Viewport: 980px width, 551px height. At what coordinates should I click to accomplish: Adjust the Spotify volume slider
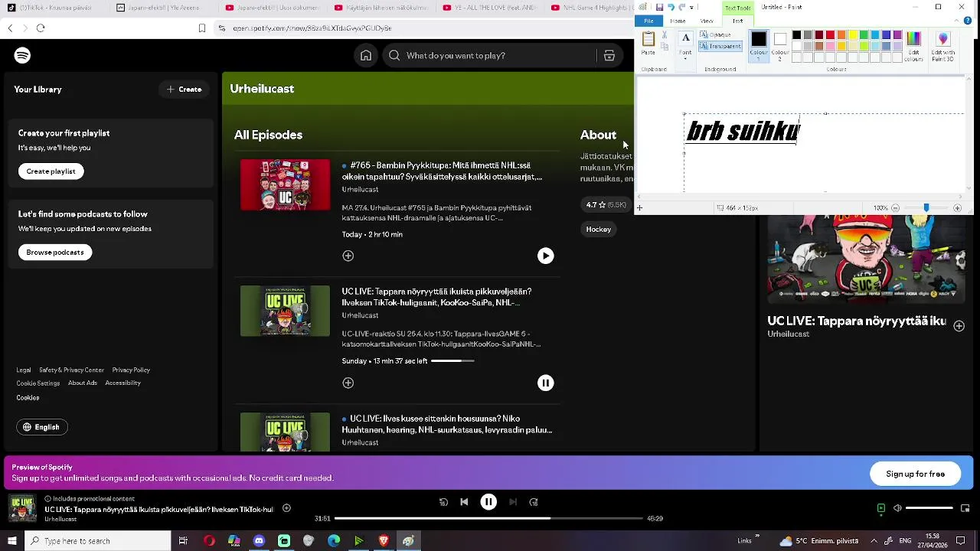click(x=929, y=508)
